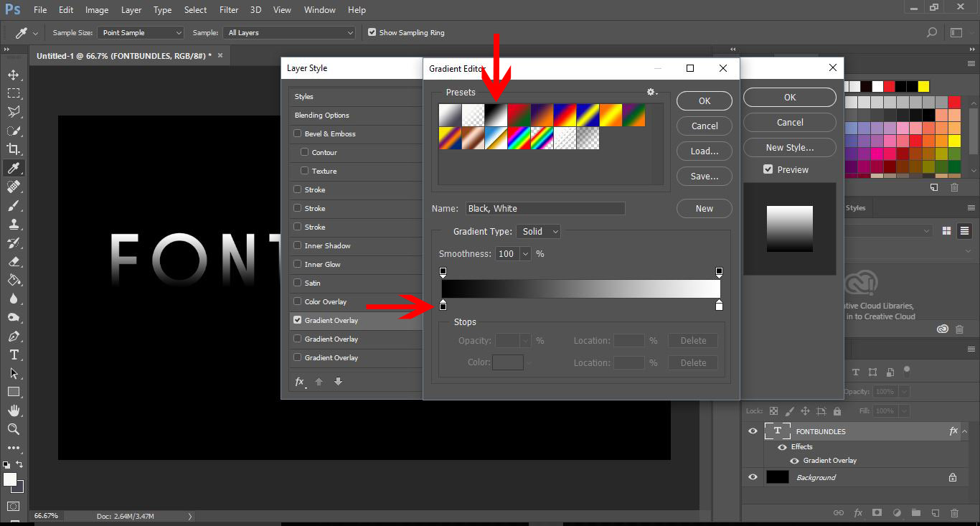Screen dimensions: 980x526
Task: Select the Quick Selection tool
Action: [x=14, y=131]
